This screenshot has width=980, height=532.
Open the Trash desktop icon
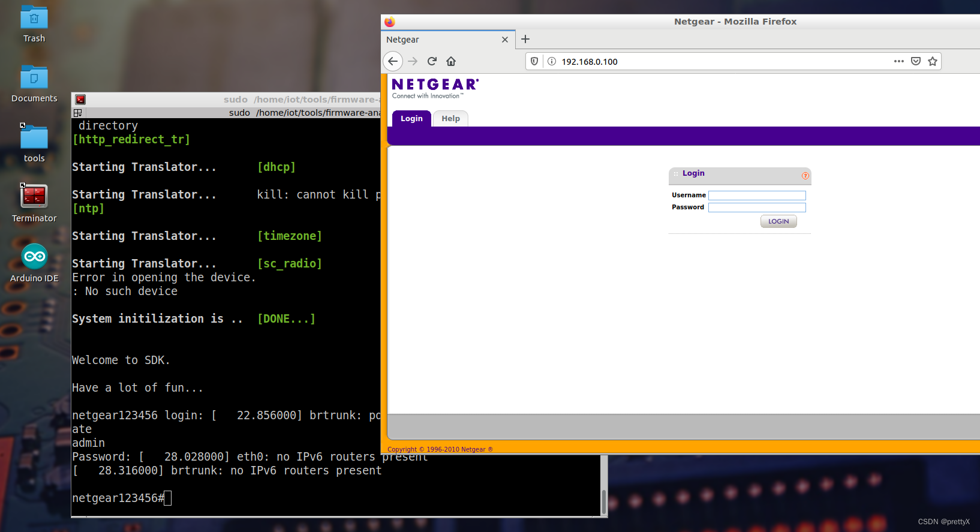[x=34, y=24]
